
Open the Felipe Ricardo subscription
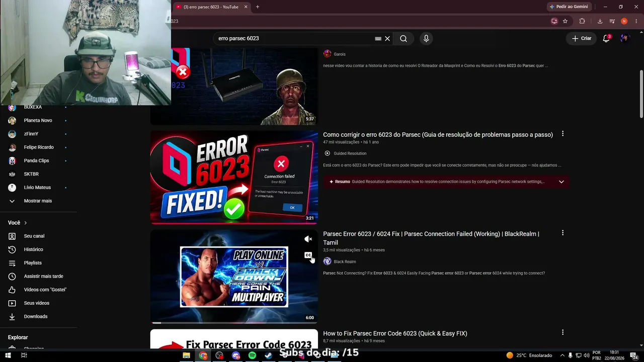[38, 147]
